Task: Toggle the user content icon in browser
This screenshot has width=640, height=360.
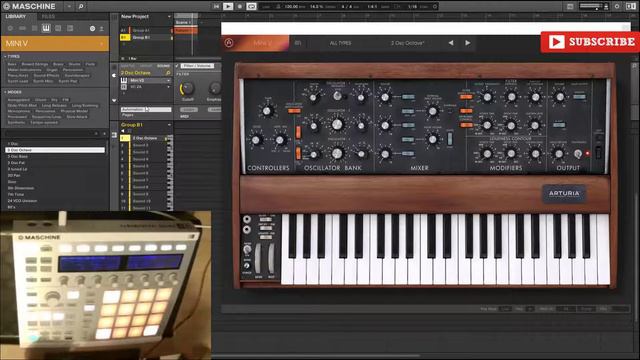Action: point(101,29)
